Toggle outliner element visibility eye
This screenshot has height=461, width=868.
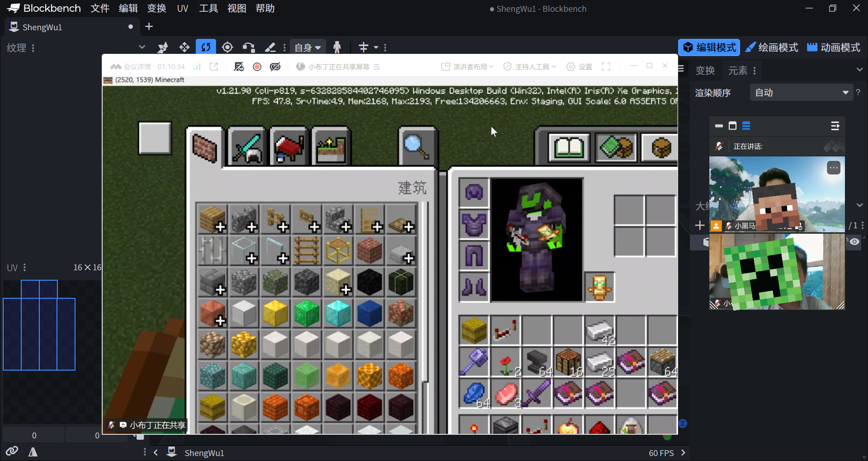(854, 242)
